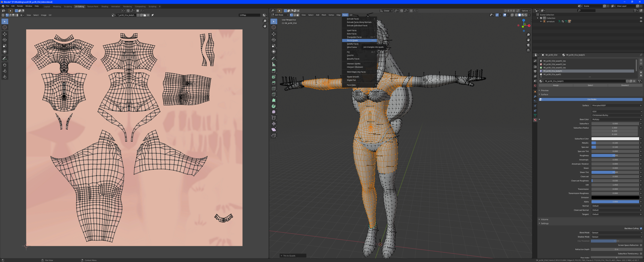This screenshot has height=262, width=644.
Task: Open the Shadow Mode Opaque dropdown
Action: coord(616,237)
